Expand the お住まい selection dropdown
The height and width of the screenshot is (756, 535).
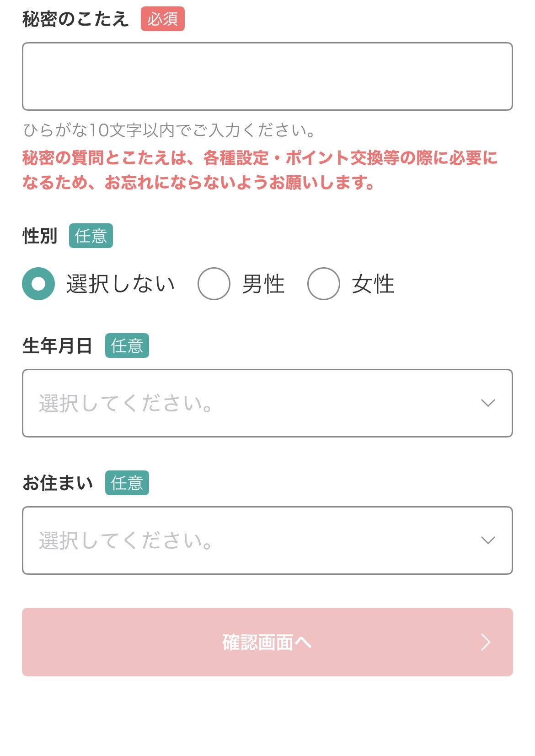click(256, 540)
